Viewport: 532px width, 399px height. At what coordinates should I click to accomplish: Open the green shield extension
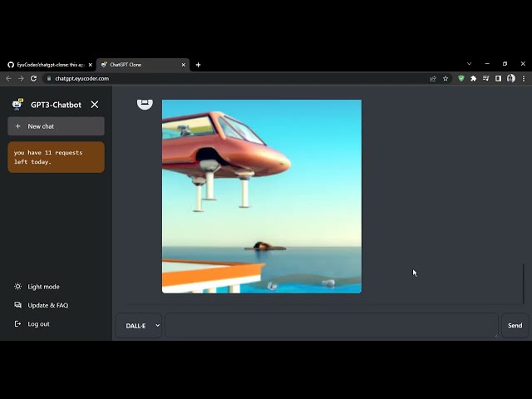(461, 78)
